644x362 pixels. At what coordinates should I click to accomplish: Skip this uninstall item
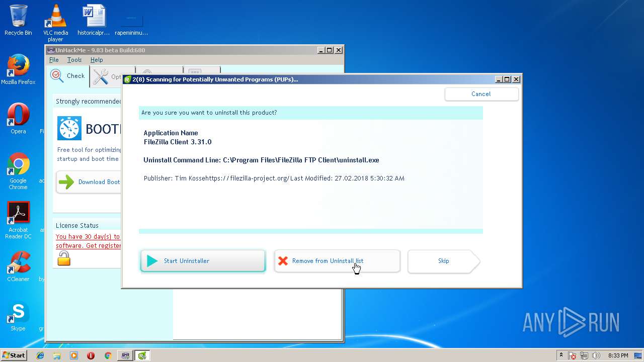[444, 261]
